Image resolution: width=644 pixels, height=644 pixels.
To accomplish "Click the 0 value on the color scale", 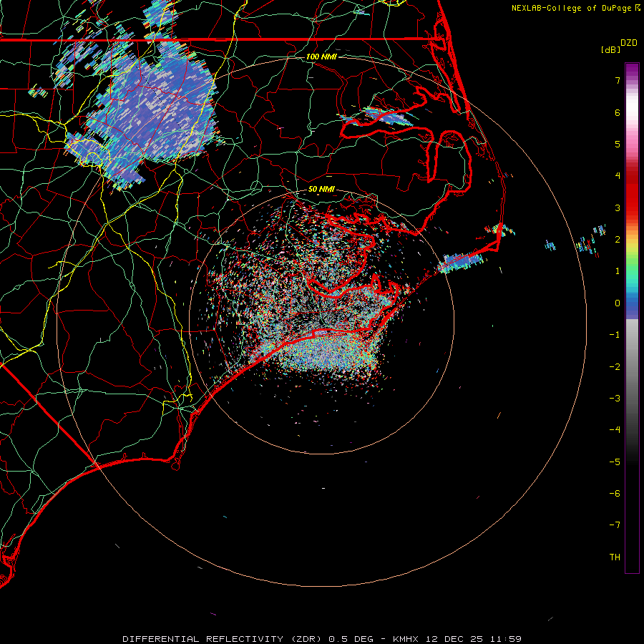I will tap(618, 303).
